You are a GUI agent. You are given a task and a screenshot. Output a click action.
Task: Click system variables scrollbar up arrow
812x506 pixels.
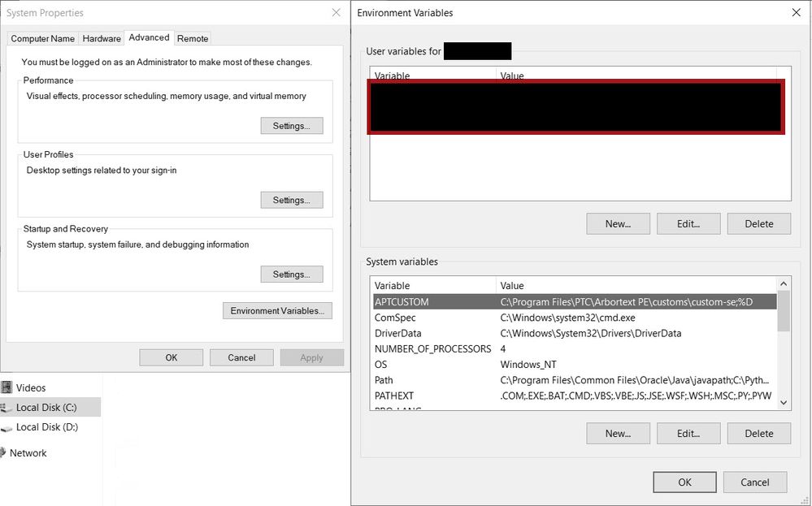click(784, 283)
